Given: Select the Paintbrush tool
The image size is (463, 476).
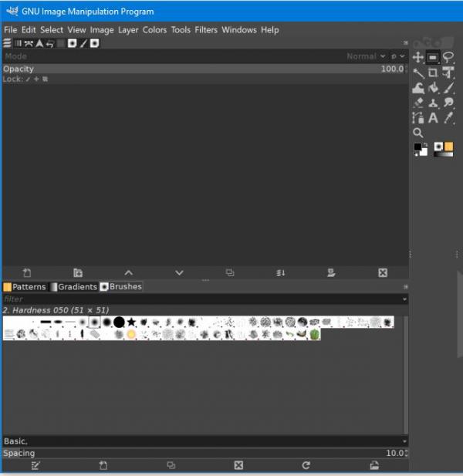Looking at the screenshot, I should click(448, 88).
